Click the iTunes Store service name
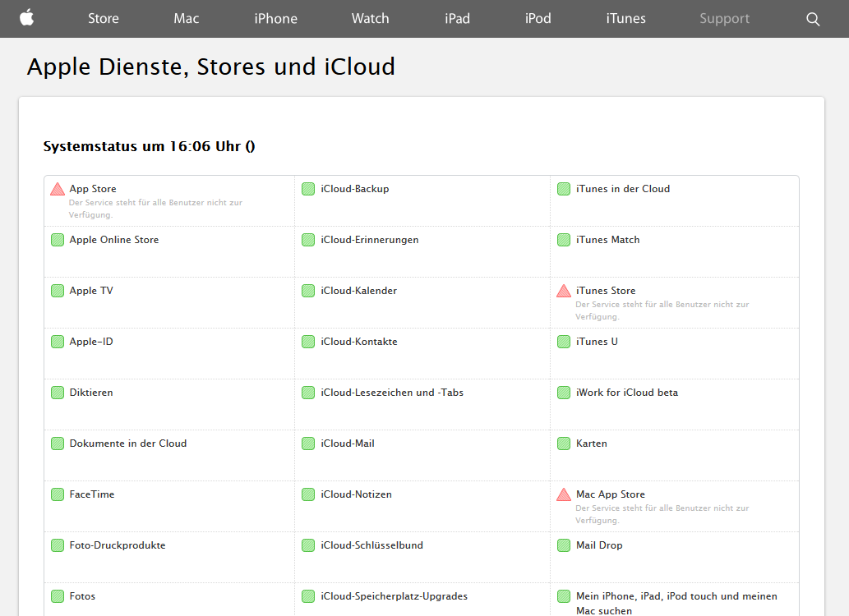Viewport: 849px width, 616px height. (x=606, y=291)
